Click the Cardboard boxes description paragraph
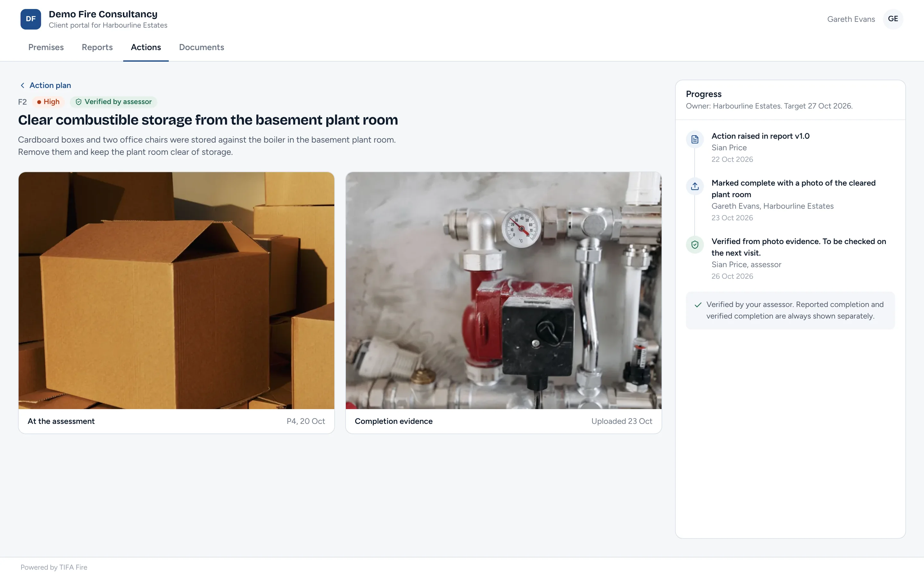 [207, 146]
